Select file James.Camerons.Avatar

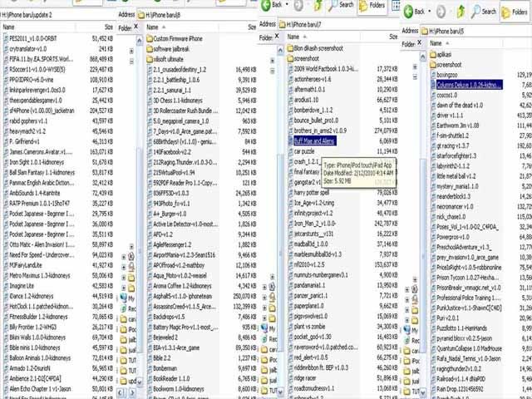pos(39,151)
